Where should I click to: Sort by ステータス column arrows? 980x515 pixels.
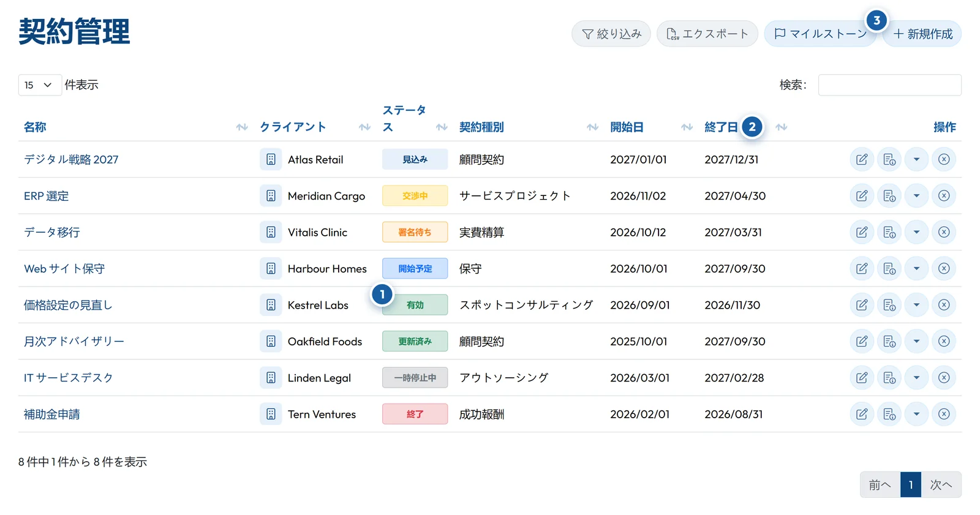(442, 127)
